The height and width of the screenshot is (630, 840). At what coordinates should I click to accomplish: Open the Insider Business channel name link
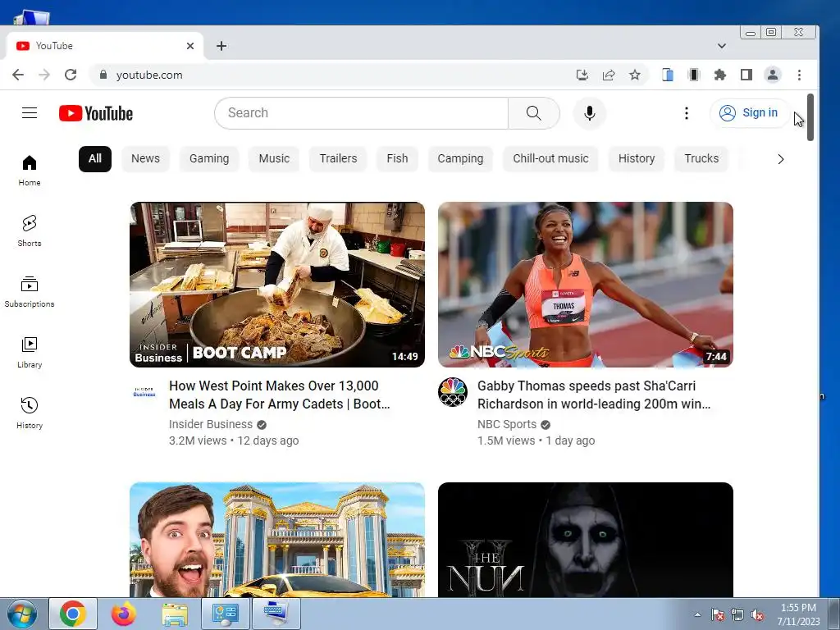[x=211, y=424]
